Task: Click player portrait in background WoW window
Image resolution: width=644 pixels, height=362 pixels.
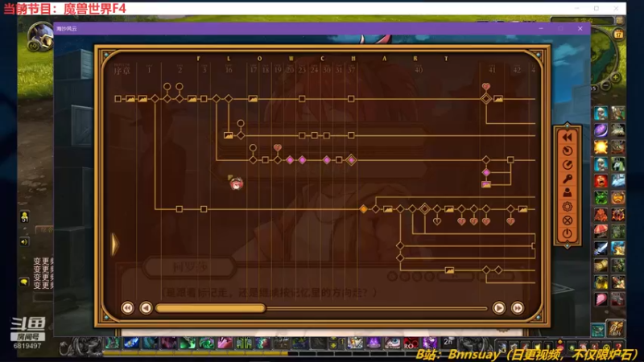Action: coord(40,36)
